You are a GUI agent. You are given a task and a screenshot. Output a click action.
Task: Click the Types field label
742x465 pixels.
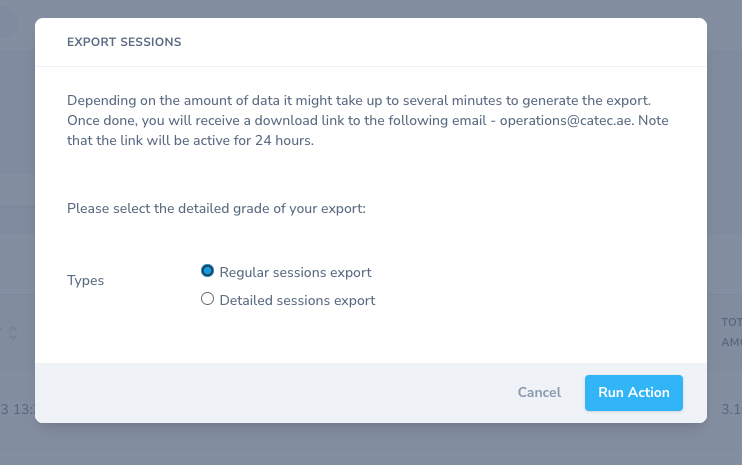point(85,281)
